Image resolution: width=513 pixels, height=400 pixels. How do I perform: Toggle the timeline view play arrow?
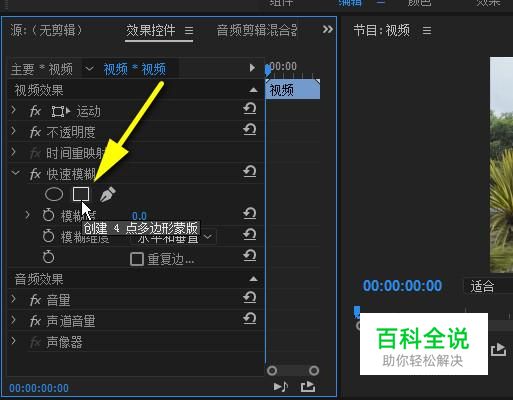tap(252, 68)
